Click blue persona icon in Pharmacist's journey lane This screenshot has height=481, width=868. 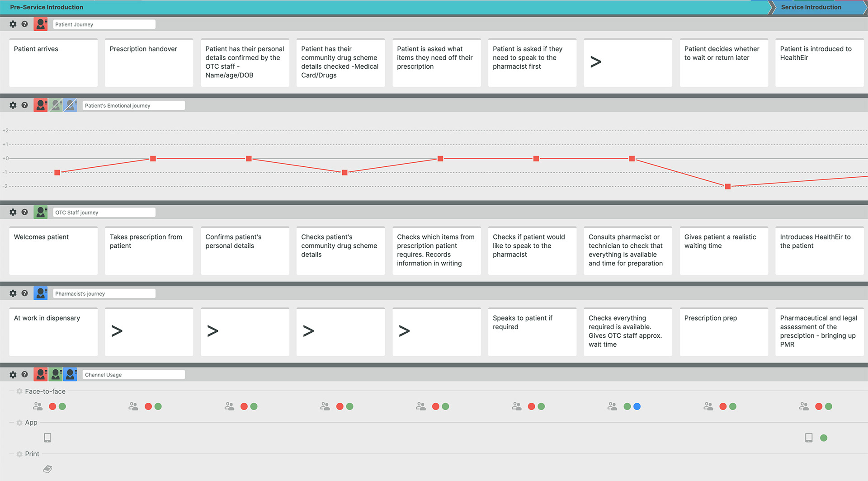(41, 293)
